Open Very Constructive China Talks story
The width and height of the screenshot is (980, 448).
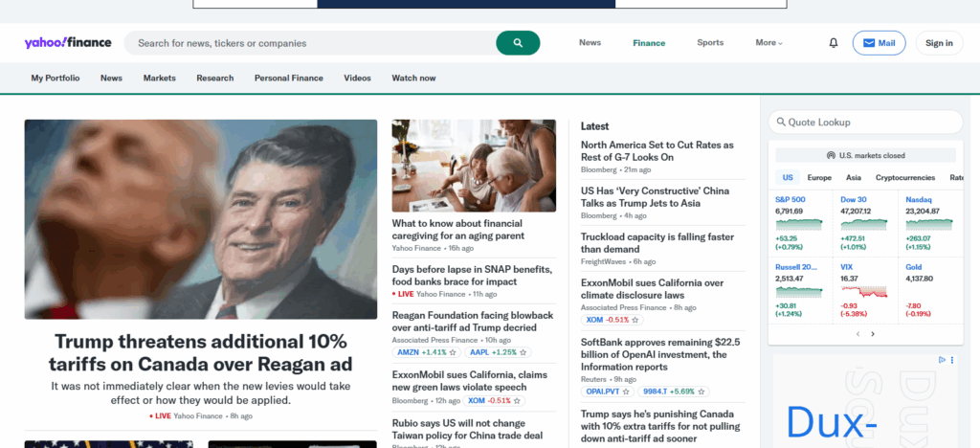(655, 197)
